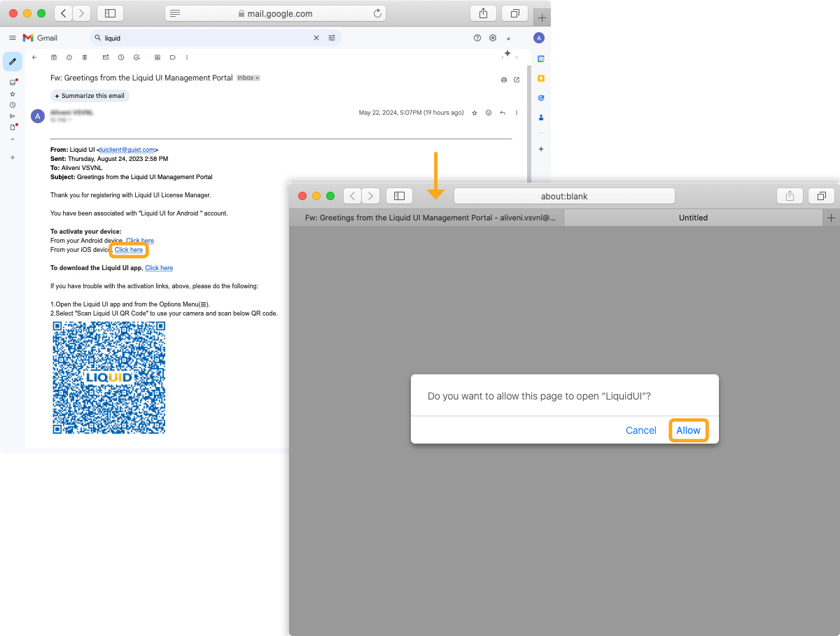Open search filter options in search bar
The height and width of the screenshot is (636, 840).
point(332,38)
